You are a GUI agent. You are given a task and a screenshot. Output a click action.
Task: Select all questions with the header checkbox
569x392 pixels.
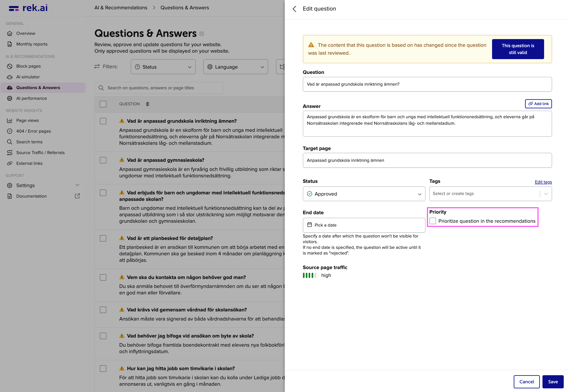point(103,104)
